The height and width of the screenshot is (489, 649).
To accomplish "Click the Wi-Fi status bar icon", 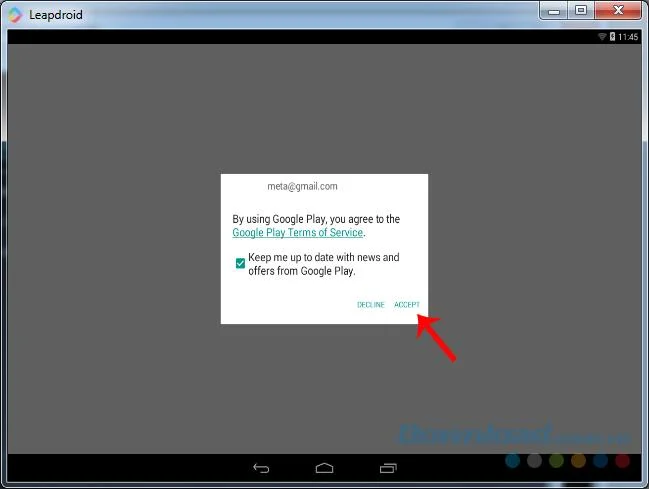I will tap(602, 37).
